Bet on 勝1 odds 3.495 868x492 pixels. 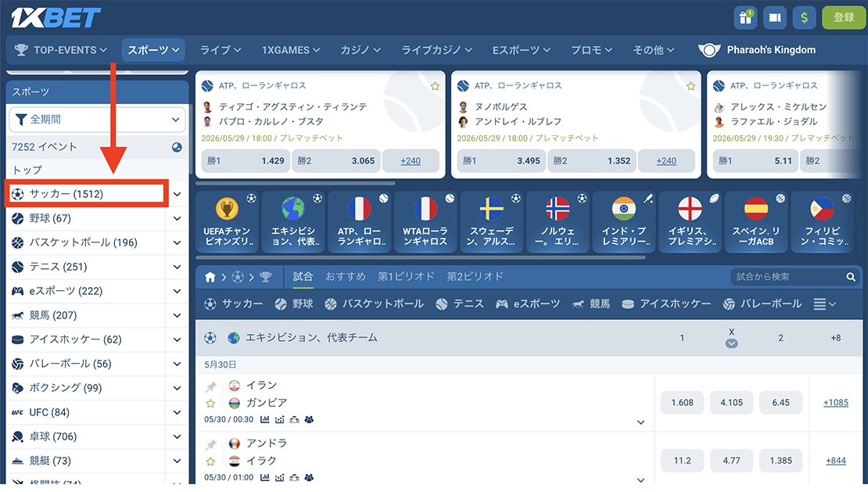pos(501,161)
